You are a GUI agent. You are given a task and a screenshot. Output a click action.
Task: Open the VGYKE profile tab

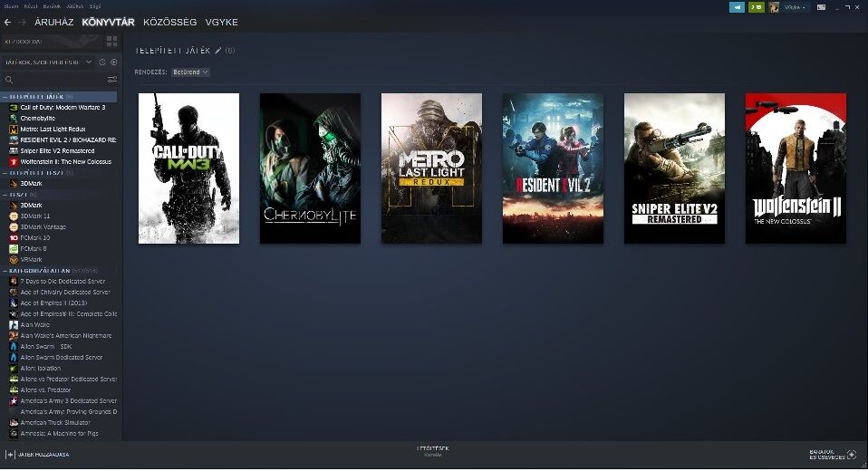point(221,22)
